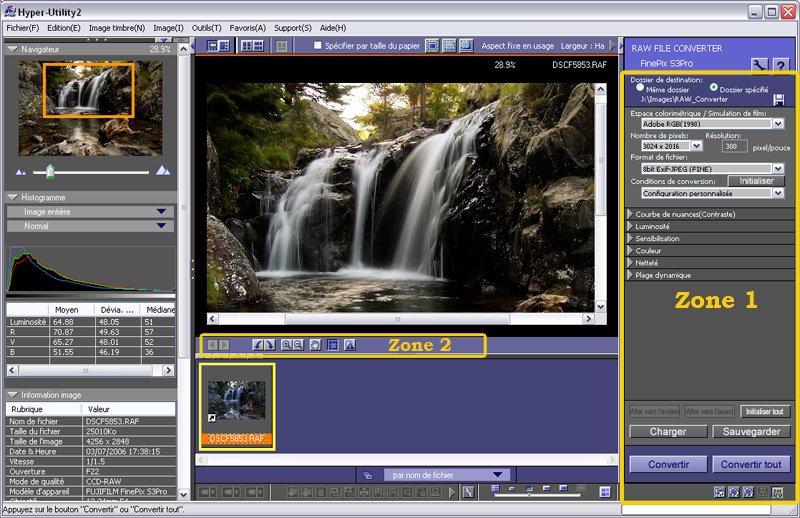Open the Favoris(A) menu
800x518 pixels.
pos(246,28)
